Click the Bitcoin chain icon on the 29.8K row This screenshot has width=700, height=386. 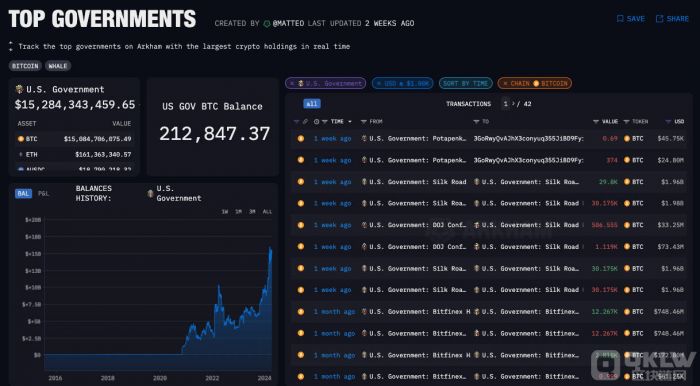301,182
